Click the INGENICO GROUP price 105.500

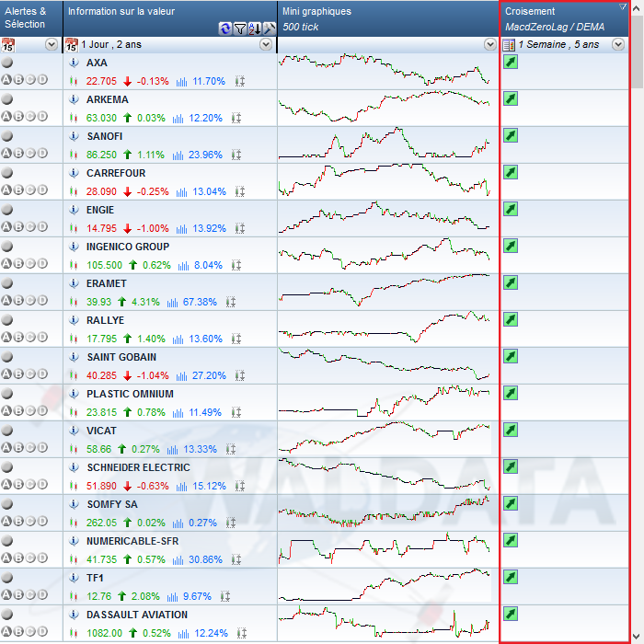click(104, 265)
